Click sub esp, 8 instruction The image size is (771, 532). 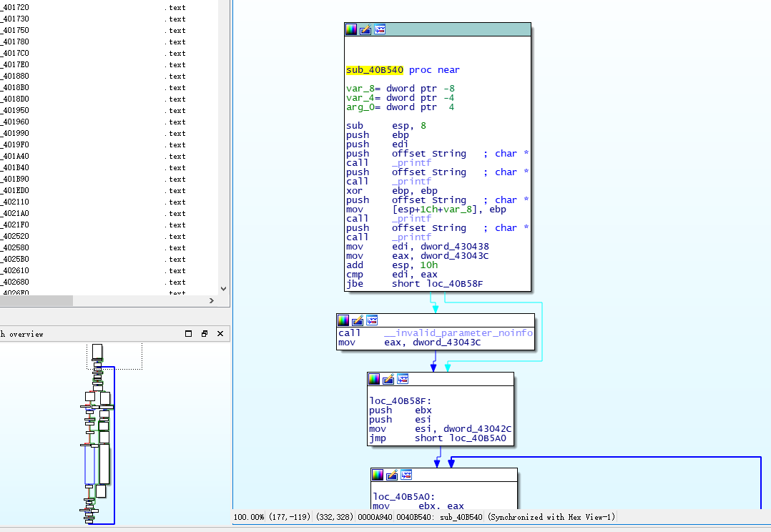click(x=386, y=126)
